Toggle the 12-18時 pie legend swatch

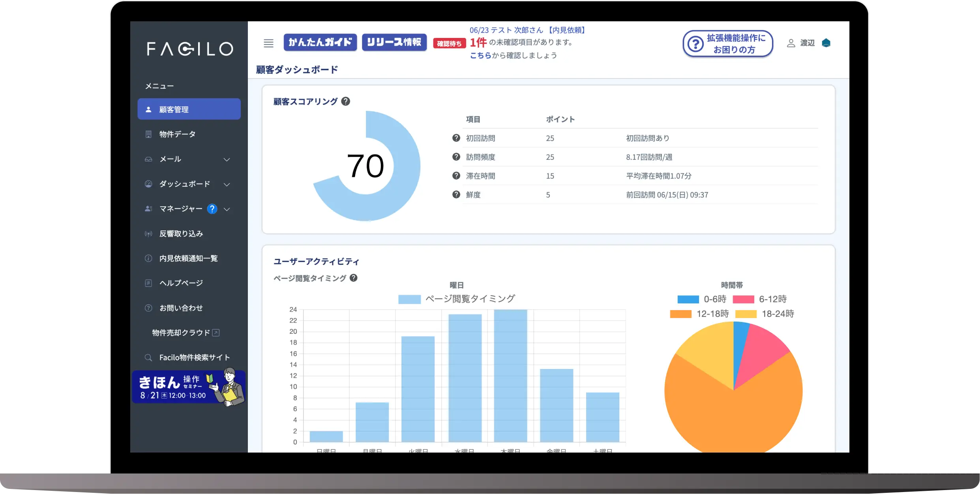click(x=681, y=314)
